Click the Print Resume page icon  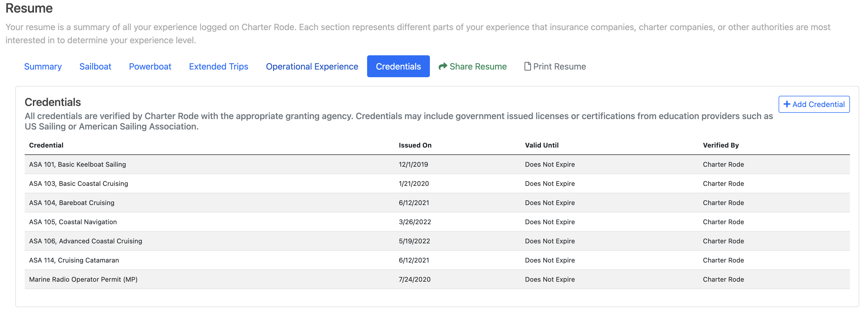tap(527, 66)
